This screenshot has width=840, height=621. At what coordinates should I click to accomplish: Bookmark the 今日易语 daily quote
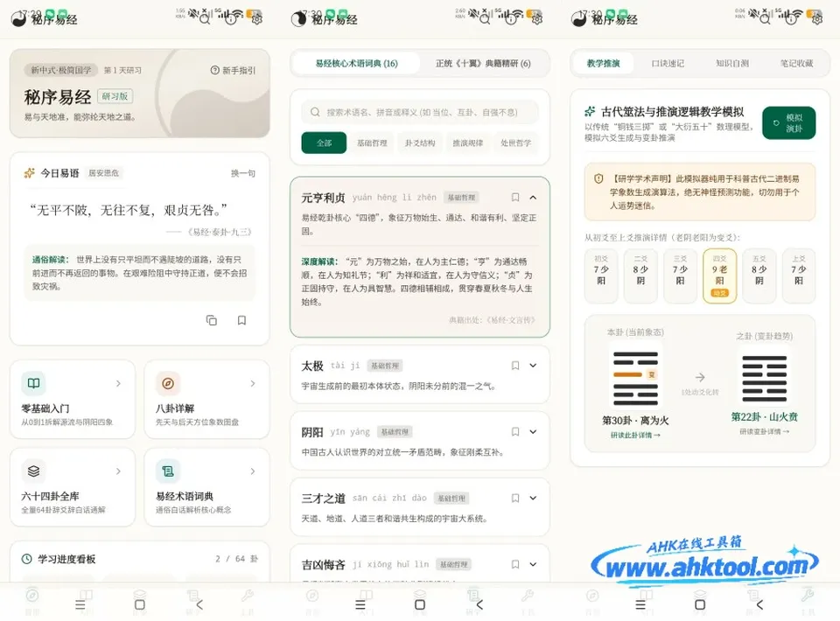tap(241, 320)
